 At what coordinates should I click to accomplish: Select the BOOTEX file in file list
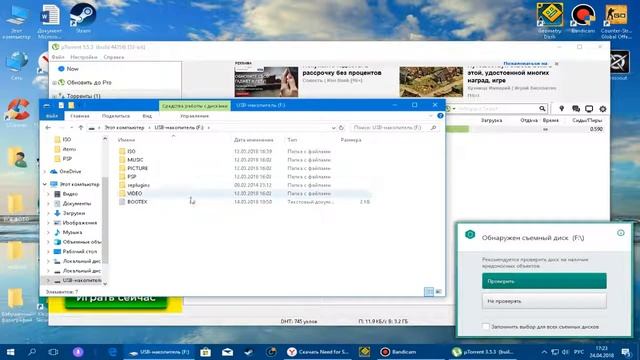tap(137, 202)
